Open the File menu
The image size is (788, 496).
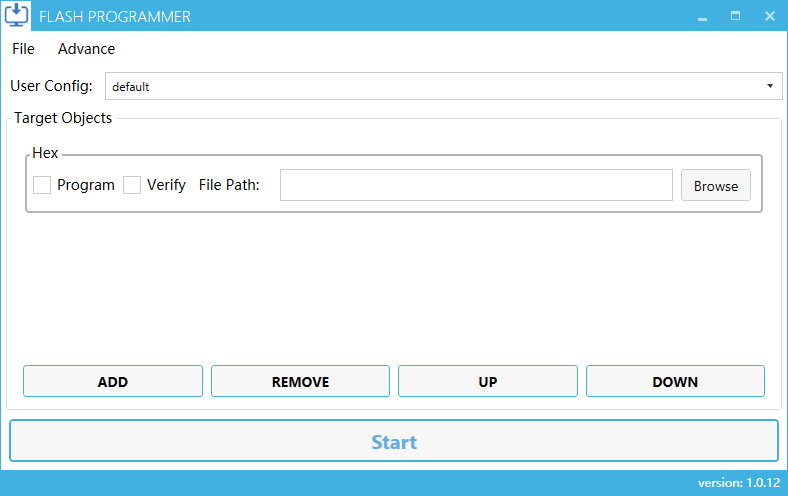click(x=23, y=49)
